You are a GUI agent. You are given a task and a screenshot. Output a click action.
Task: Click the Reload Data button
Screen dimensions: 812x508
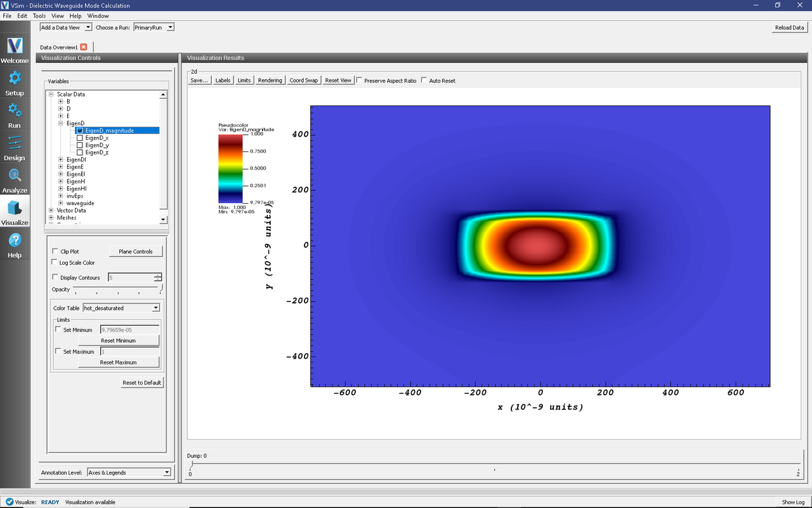pyautogui.click(x=789, y=27)
